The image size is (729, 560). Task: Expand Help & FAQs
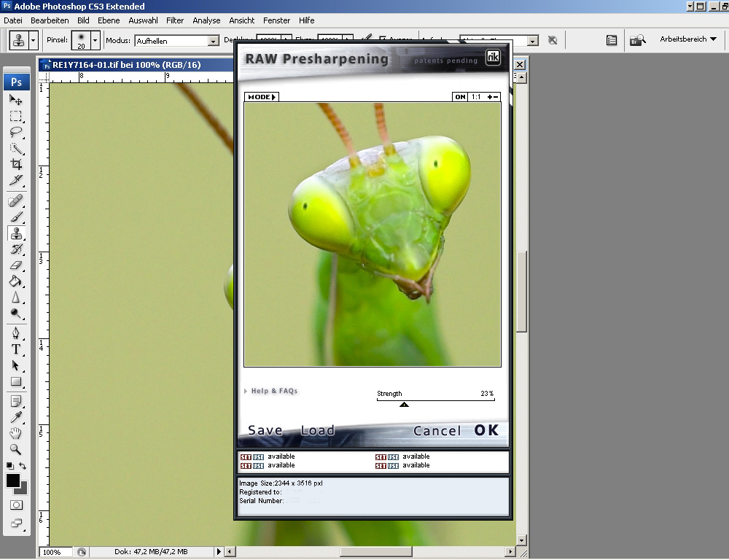(x=271, y=391)
